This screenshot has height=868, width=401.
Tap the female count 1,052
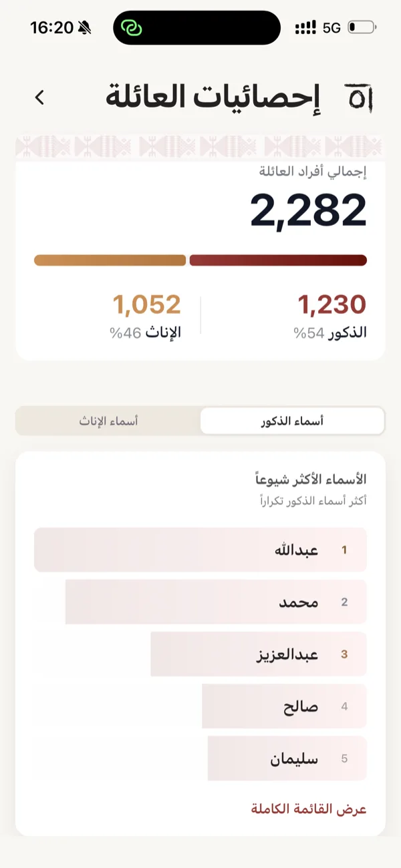[148, 304]
